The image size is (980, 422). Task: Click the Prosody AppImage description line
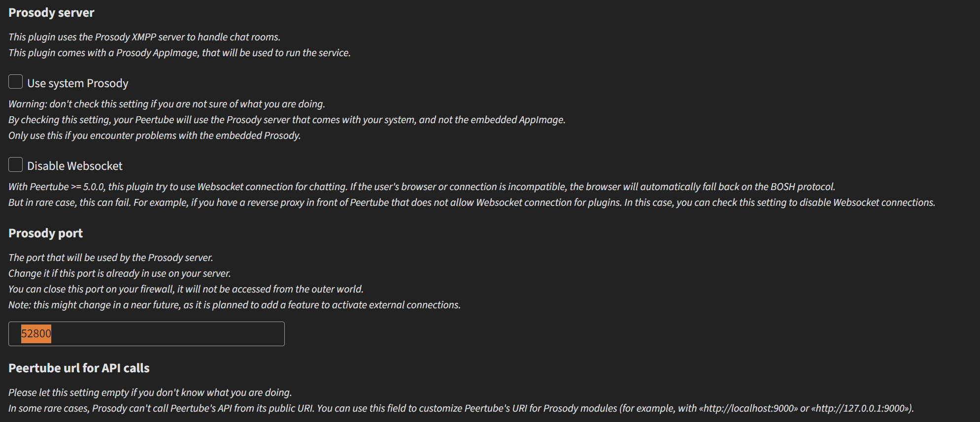click(x=179, y=53)
